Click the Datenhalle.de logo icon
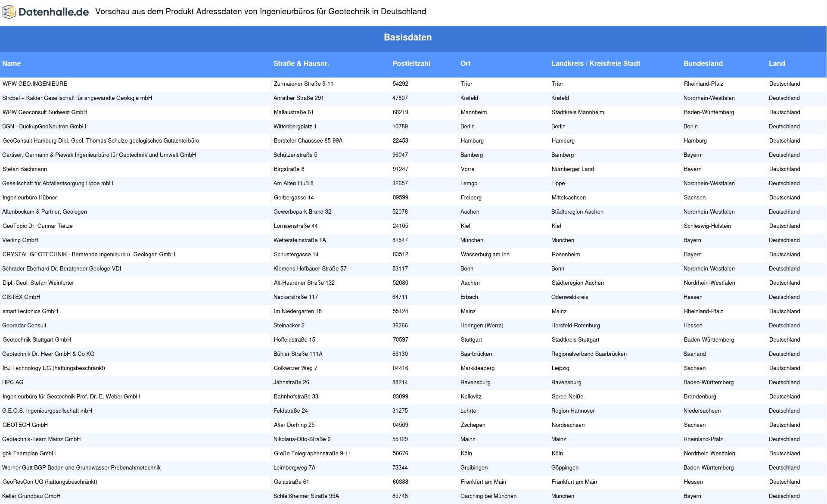827x504 pixels. pos(9,12)
